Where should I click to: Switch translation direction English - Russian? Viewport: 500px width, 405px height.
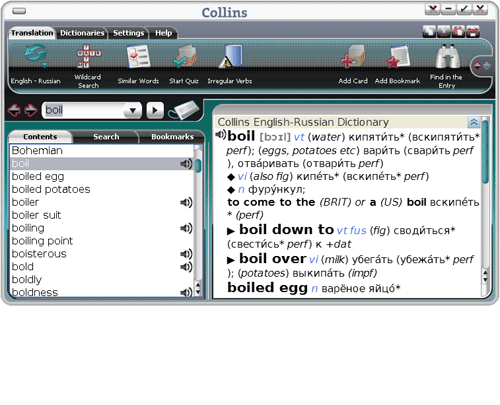[x=35, y=64]
